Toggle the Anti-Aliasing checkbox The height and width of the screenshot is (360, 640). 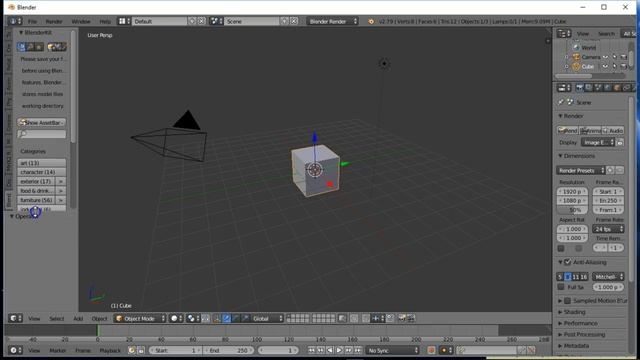pyautogui.click(x=567, y=262)
